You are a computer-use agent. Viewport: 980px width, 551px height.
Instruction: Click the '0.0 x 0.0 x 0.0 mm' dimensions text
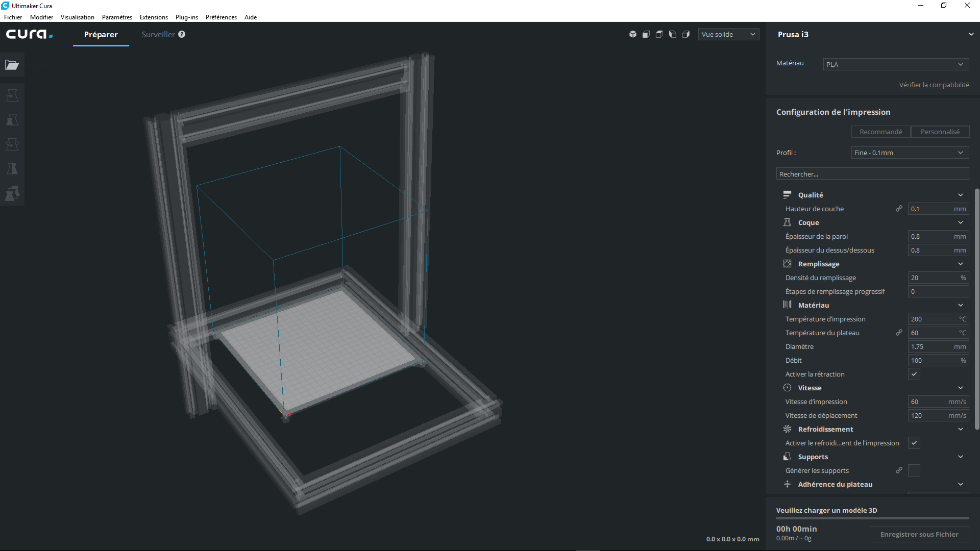732,539
